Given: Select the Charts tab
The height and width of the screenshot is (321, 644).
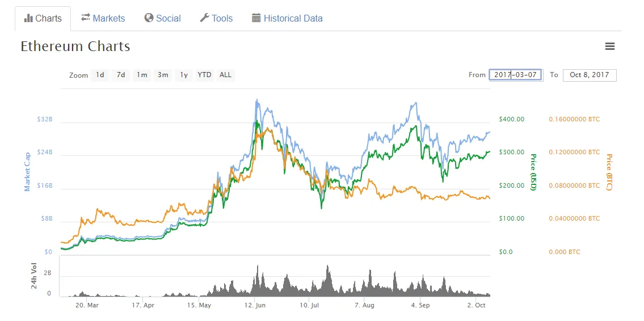Looking at the screenshot, I should pos(43,19).
